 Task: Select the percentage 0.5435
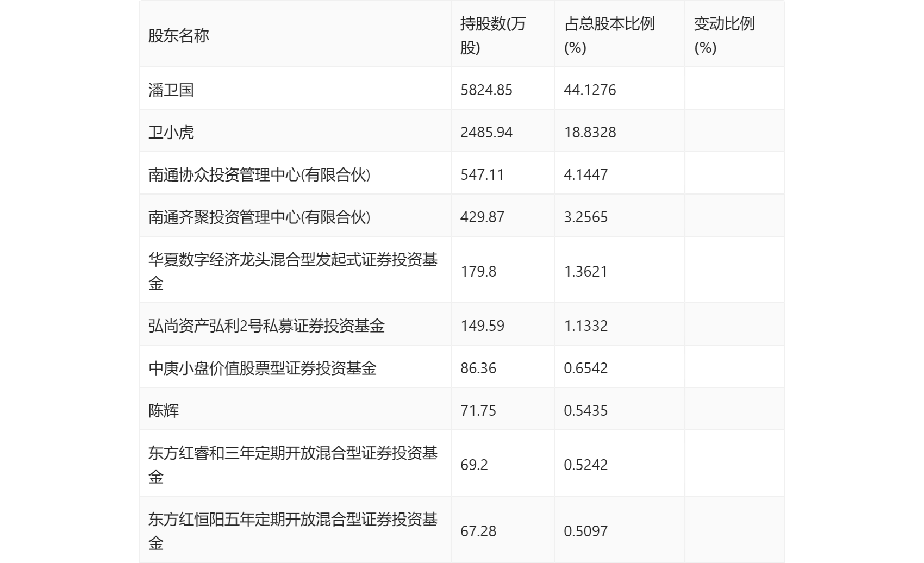pyautogui.click(x=586, y=410)
